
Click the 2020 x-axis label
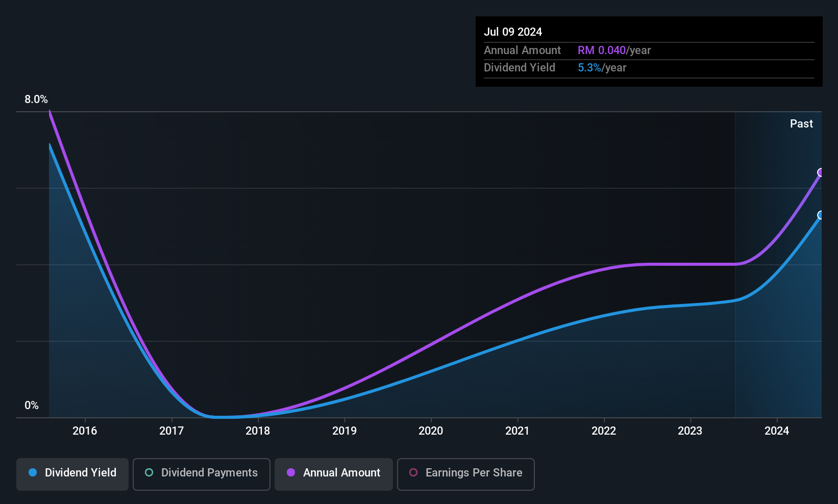coord(431,431)
